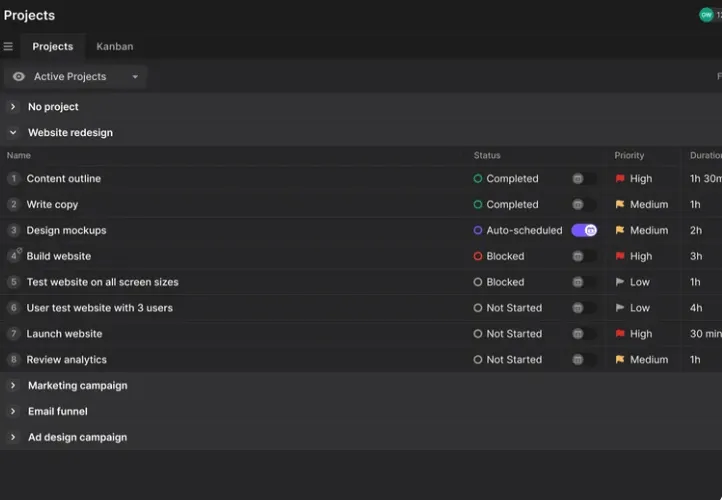Click the 1h 30m duration of Content outline
Viewport: 722px width, 500px height.
705,179
